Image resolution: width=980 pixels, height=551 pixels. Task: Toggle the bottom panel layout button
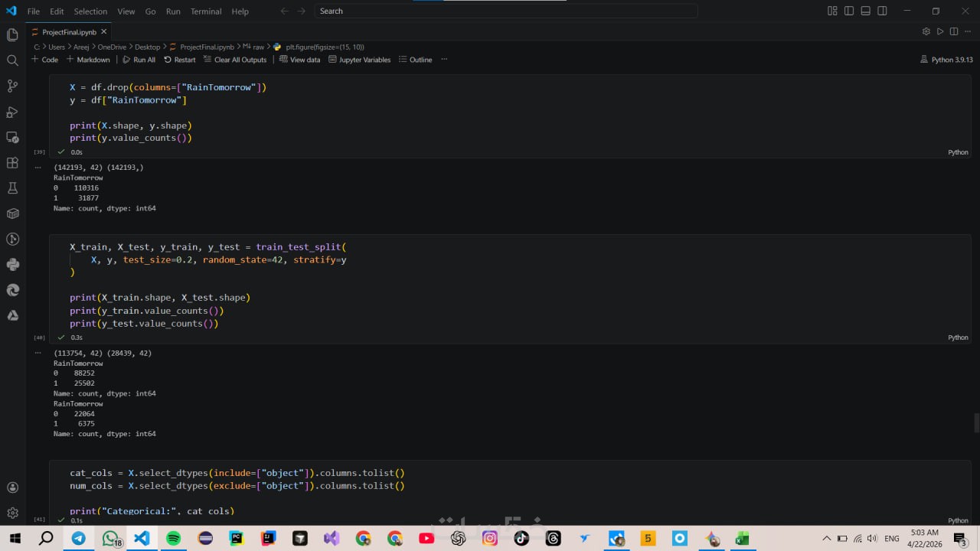pos(865,11)
